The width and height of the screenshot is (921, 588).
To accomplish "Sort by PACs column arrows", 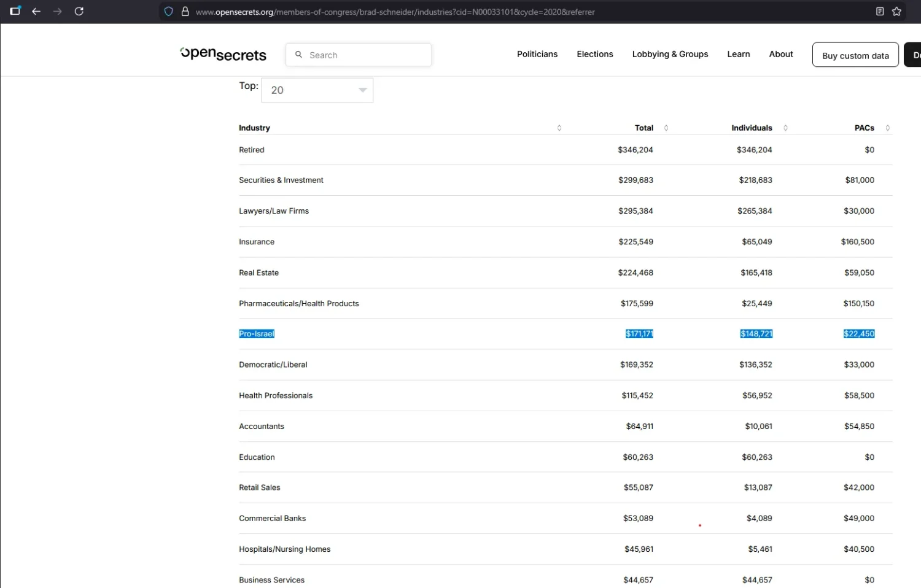I will point(888,128).
